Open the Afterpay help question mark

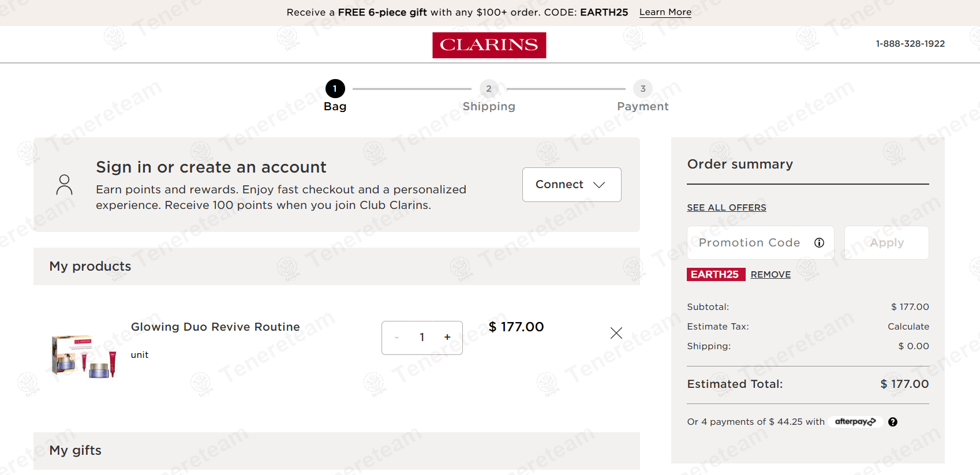[893, 422]
